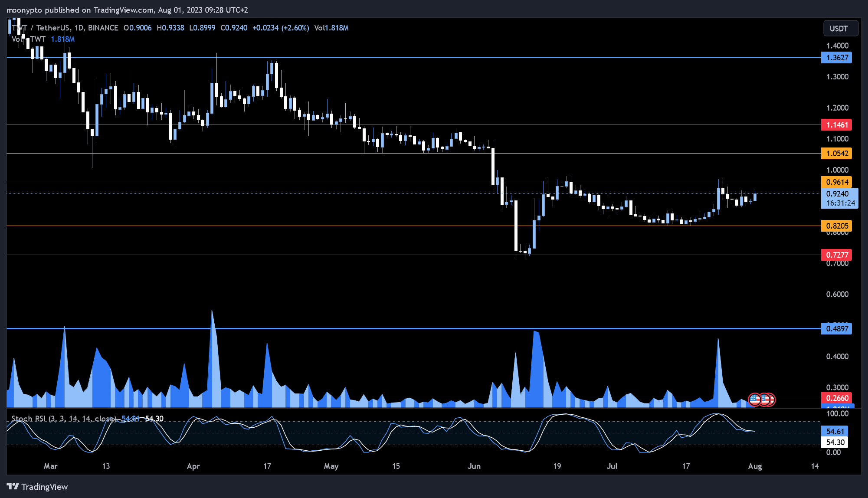Click the 1.3000 price axis tick
This screenshot has height=498, width=868.
pos(837,77)
